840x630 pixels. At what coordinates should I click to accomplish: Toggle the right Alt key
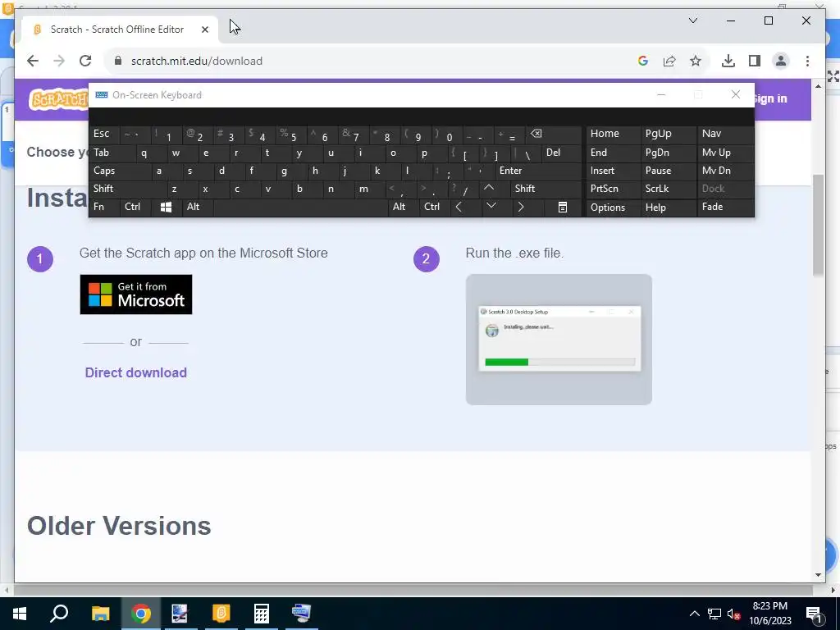(x=403, y=207)
